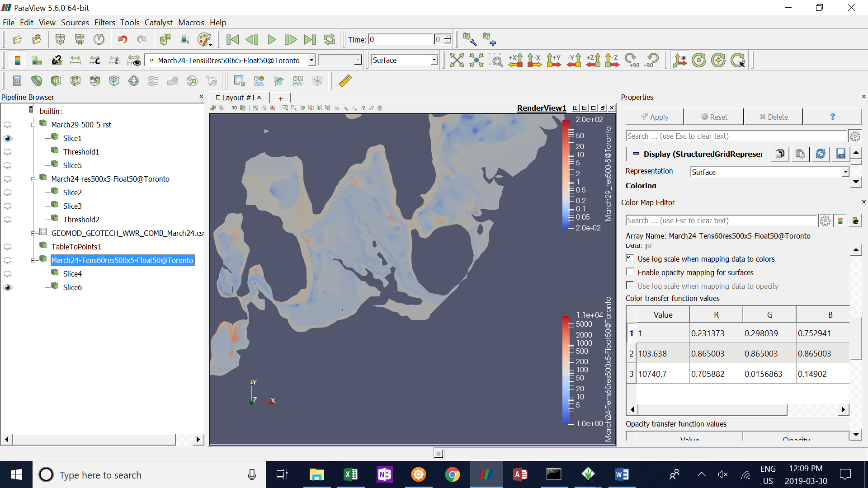Rescale to data range icon

(x=75, y=60)
